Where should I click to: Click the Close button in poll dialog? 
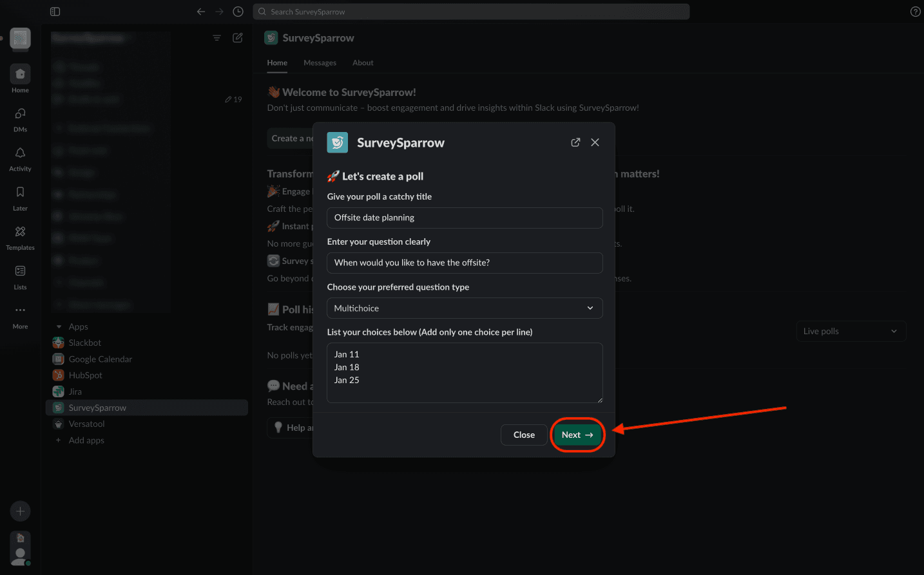[523, 435]
